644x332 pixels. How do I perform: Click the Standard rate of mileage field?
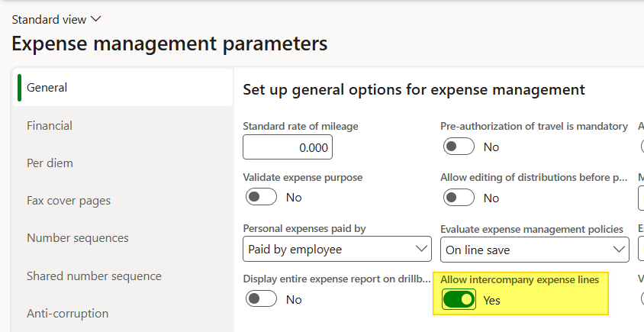(x=287, y=147)
